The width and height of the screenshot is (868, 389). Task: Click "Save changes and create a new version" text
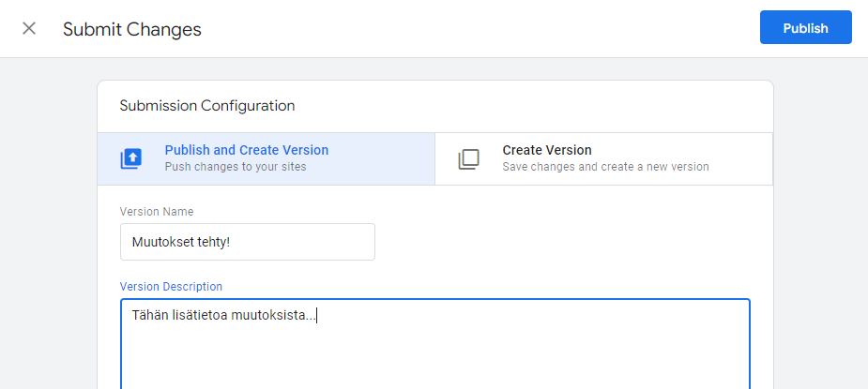(605, 167)
